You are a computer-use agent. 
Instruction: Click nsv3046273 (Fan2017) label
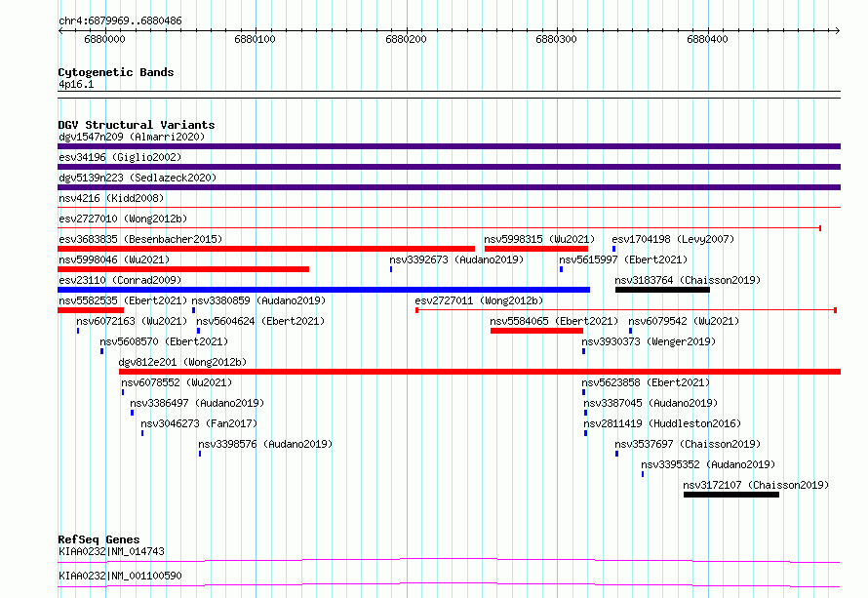[199, 423]
